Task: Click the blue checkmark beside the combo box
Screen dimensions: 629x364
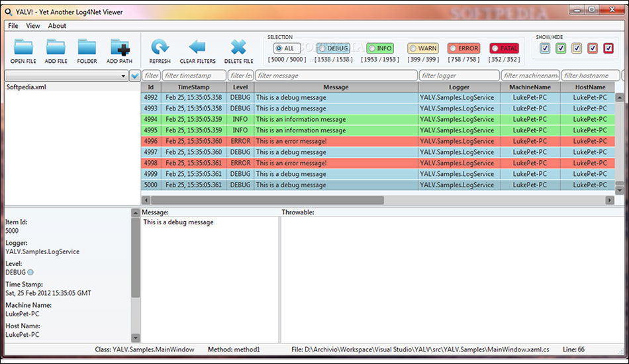Action: coord(135,75)
